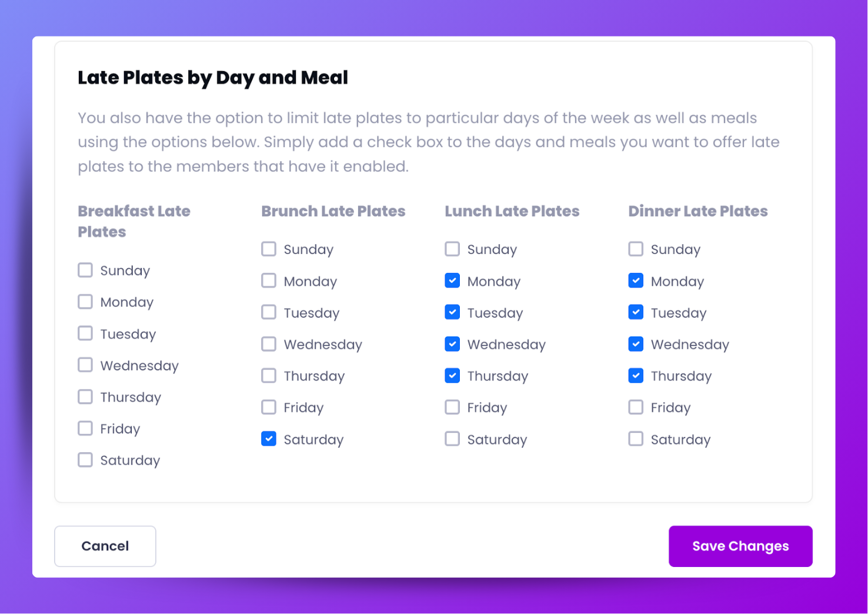Click the Save Changes button

pyautogui.click(x=740, y=546)
